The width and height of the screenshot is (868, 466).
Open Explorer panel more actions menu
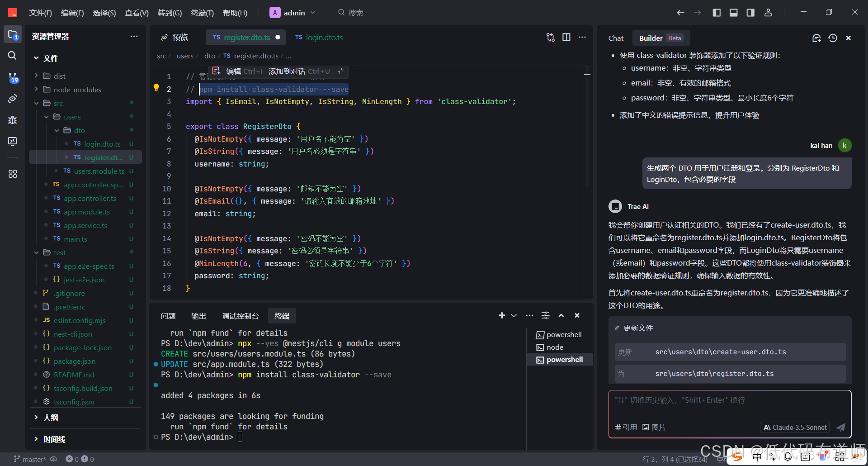point(134,36)
